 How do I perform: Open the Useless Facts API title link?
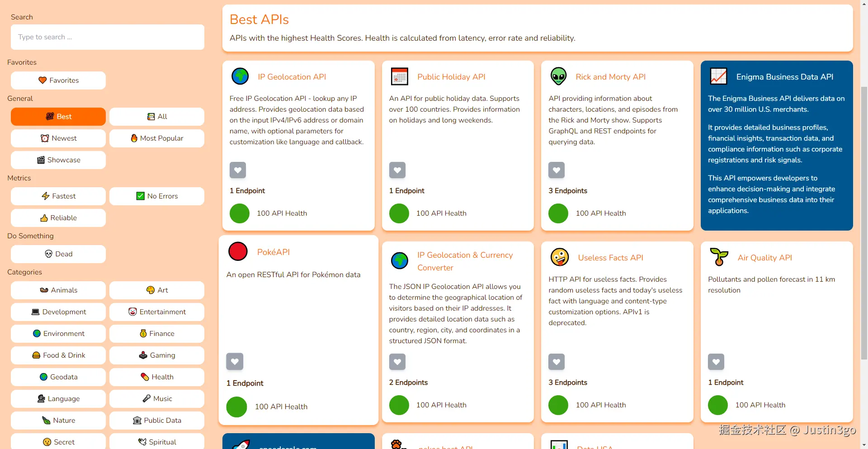pyautogui.click(x=610, y=258)
